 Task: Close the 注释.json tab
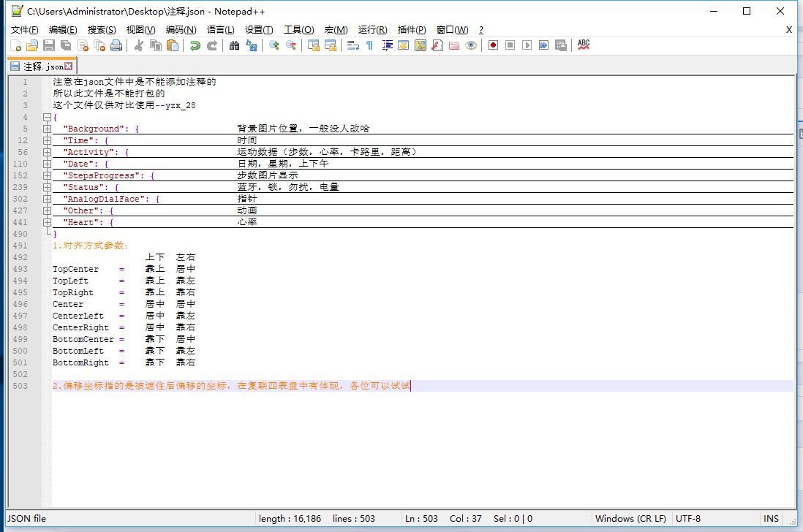[69, 66]
